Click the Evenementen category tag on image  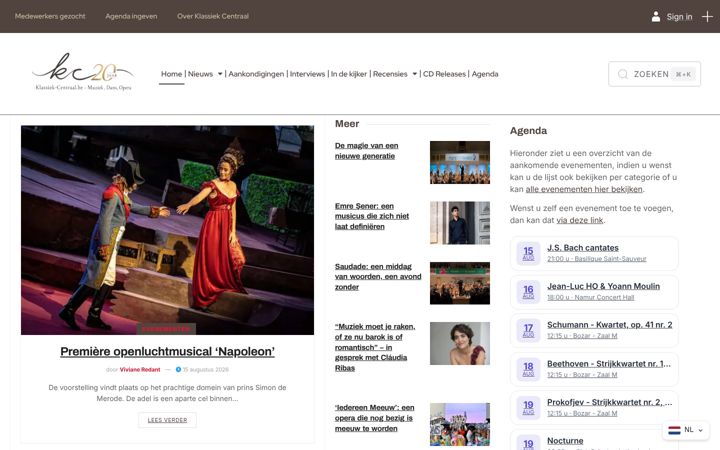click(x=166, y=329)
